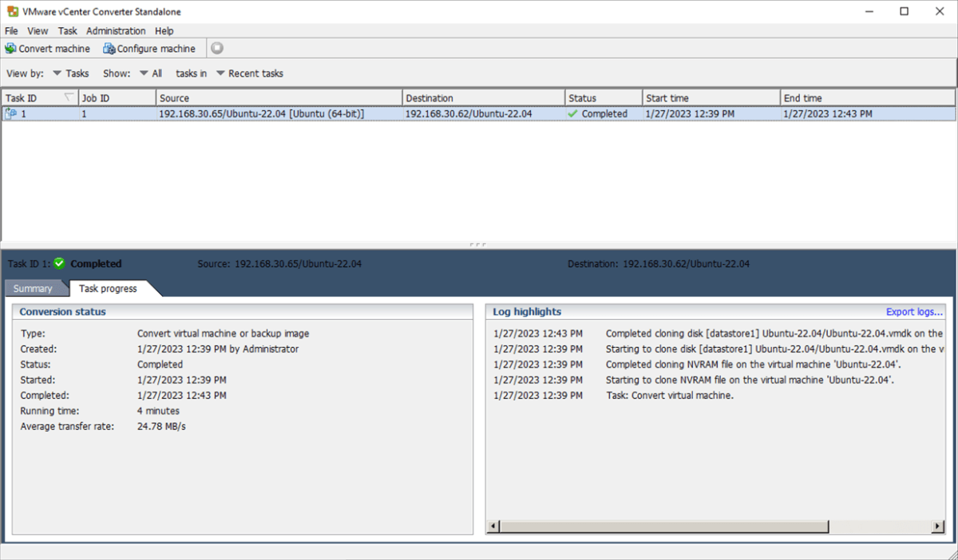Viewport: 958px width, 560px height.
Task: Click the task icon in Task ID 1 row
Action: pos(11,114)
